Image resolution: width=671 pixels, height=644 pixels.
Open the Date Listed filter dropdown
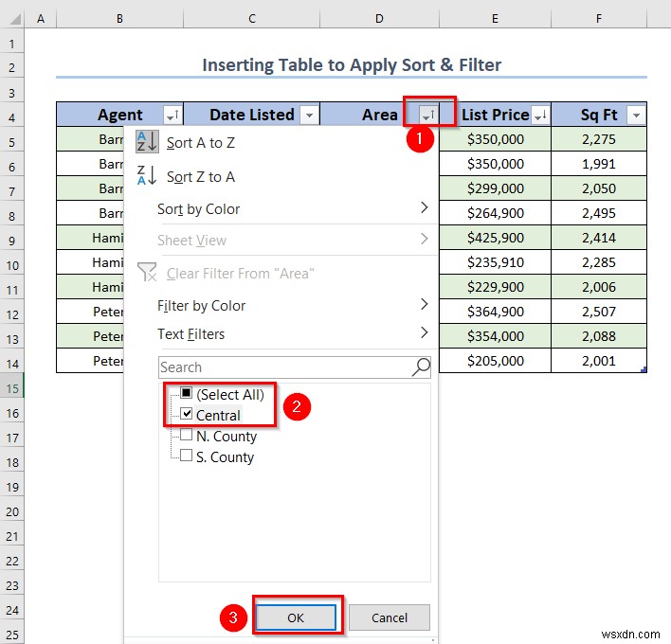[x=309, y=115]
